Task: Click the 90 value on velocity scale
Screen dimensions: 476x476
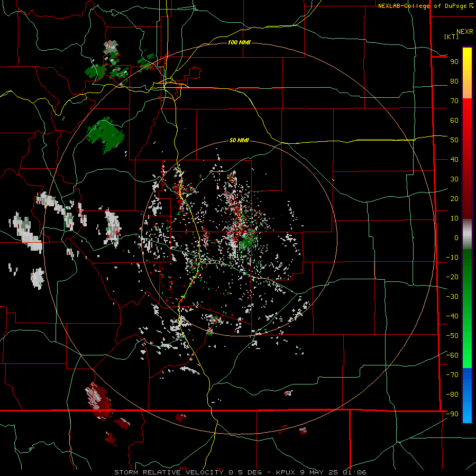Action: tap(454, 62)
